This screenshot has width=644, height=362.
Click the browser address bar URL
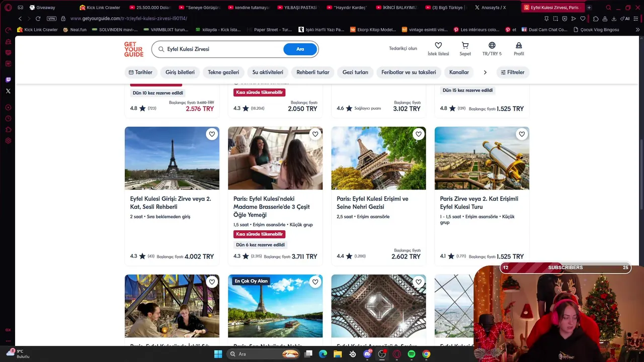129,19
